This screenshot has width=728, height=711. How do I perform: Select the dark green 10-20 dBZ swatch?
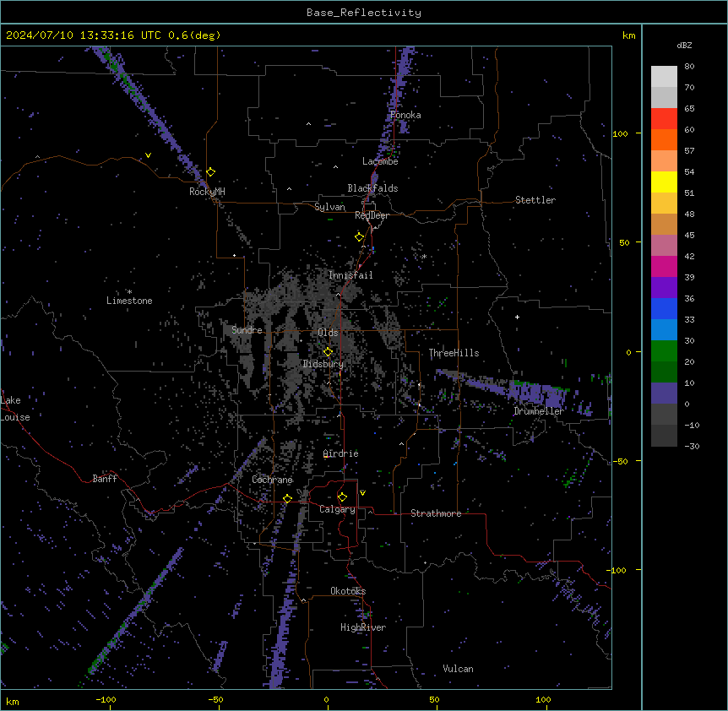pyautogui.click(x=664, y=372)
